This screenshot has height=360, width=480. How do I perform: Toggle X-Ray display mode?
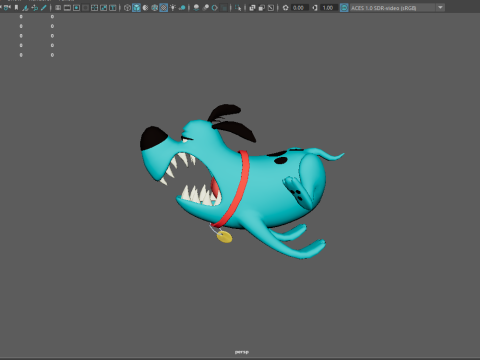tap(252, 8)
